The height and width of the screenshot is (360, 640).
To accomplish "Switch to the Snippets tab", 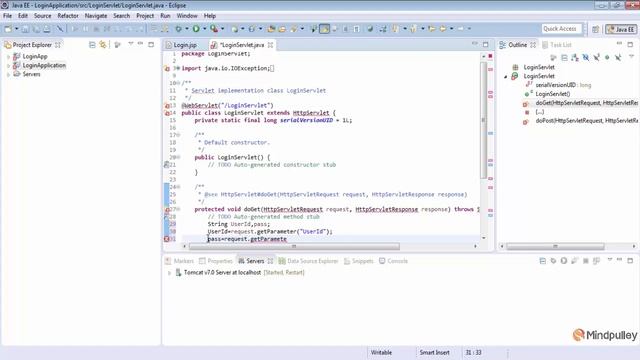I will (x=358, y=261).
